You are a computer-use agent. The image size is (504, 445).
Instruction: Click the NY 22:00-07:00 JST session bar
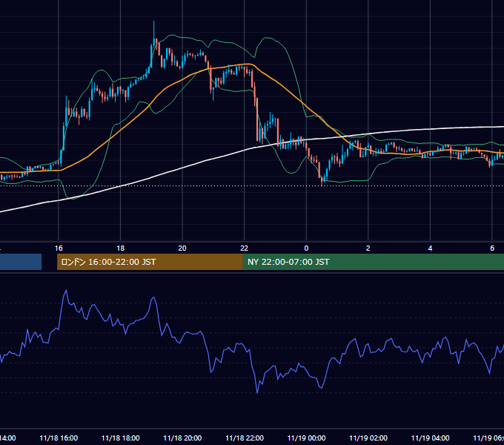click(373, 262)
